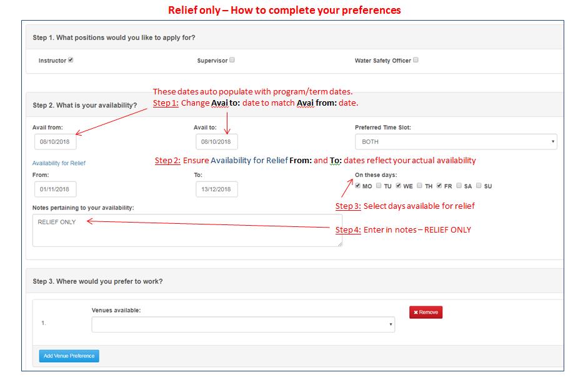Image resolution: width=588 pixels, height=377 pixels.
Task: Click the Add Venue Preference button
Action: [69, 356]
